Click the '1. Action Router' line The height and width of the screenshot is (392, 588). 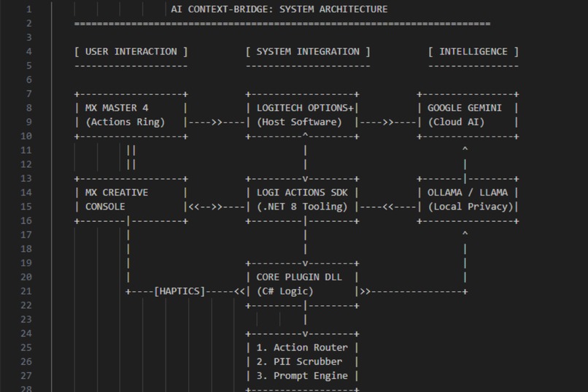[x=302, y=347]
